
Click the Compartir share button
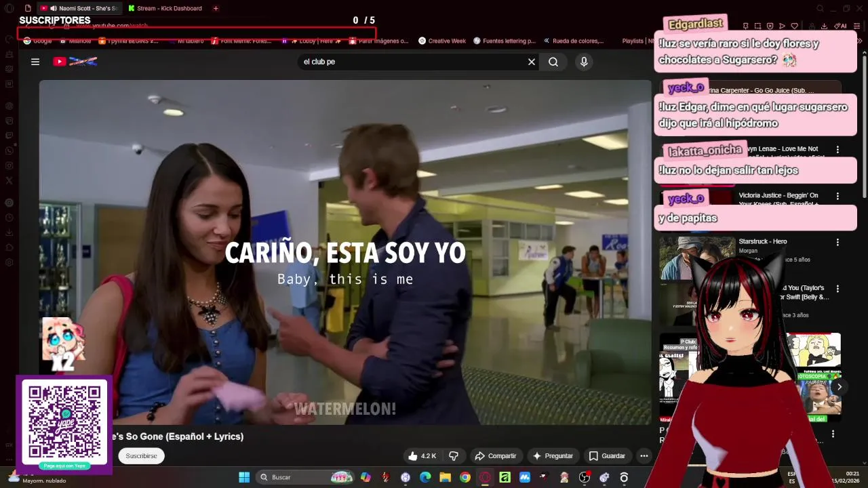click(496, 456)
